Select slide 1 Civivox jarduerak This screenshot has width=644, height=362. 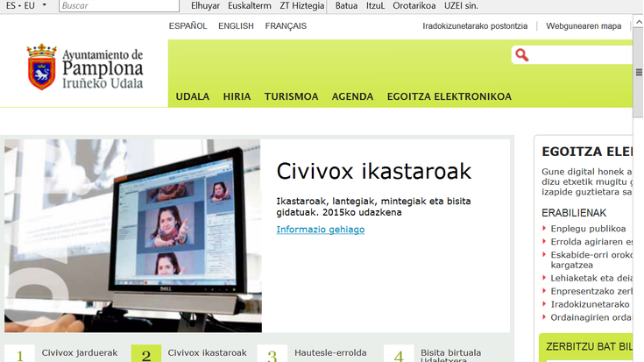point(61,354)
